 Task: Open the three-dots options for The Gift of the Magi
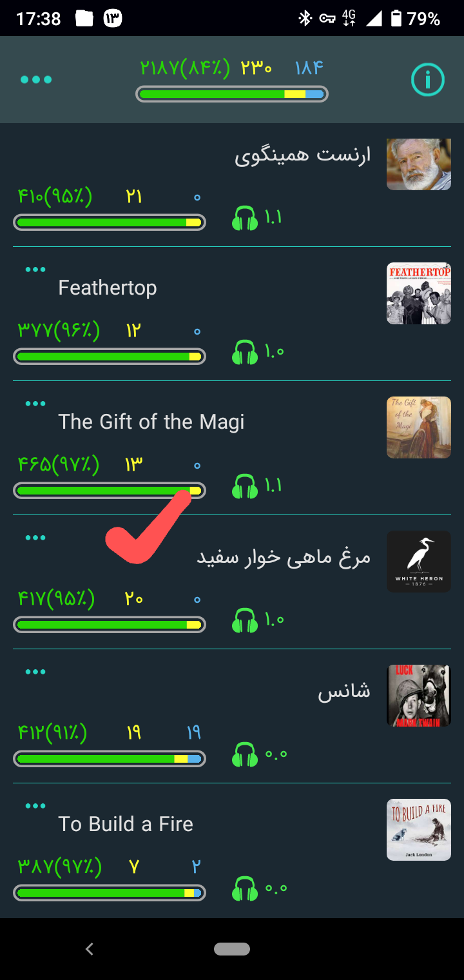tap(35, 404)
